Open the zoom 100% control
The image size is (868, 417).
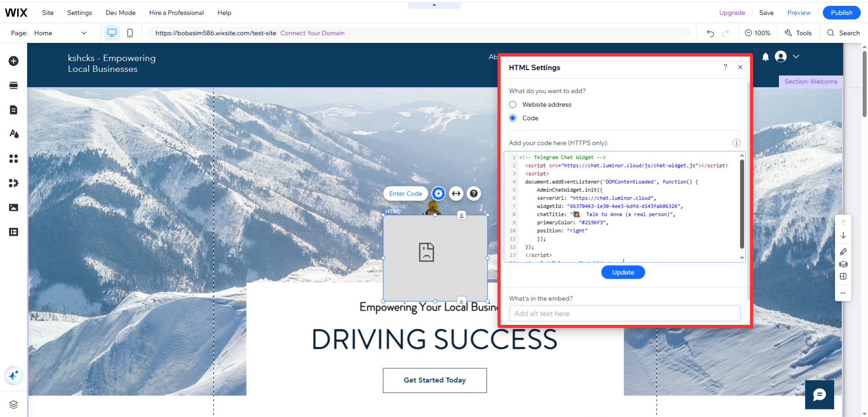pos(758,33)
